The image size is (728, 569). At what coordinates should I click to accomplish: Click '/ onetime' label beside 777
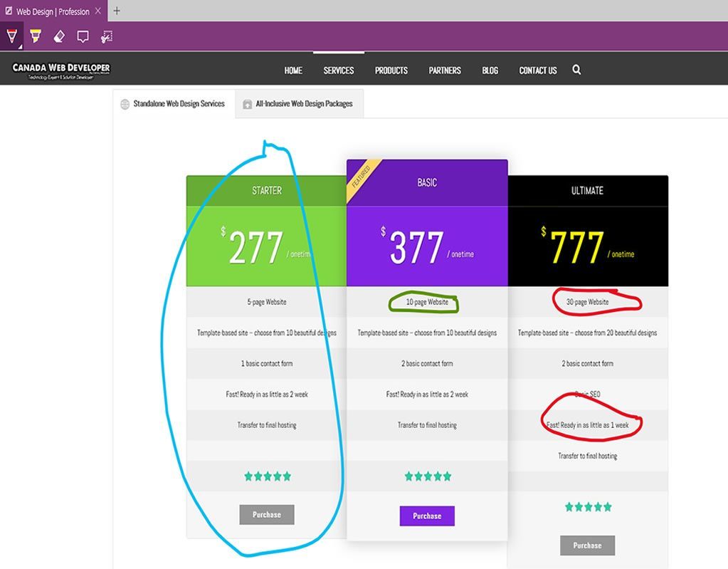[621, 254]
